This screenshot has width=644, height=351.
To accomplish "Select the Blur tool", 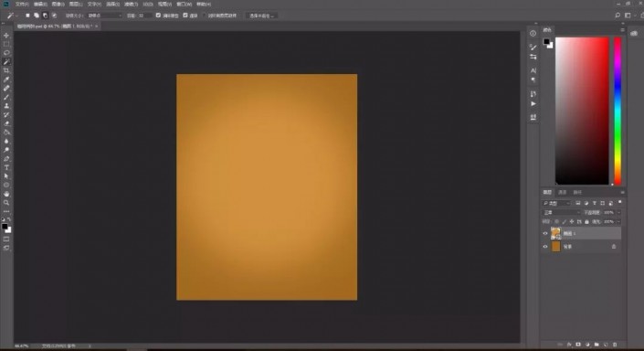I will click(x=6, y=141).
